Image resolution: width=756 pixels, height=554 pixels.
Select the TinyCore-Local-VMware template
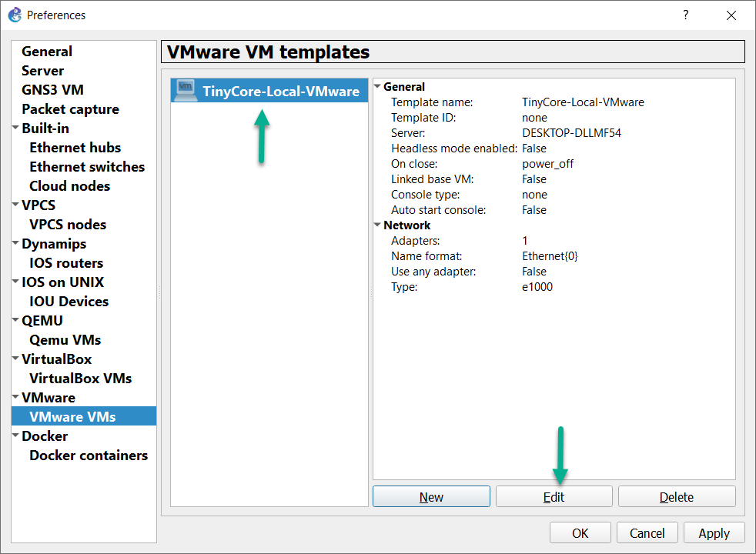269,91
